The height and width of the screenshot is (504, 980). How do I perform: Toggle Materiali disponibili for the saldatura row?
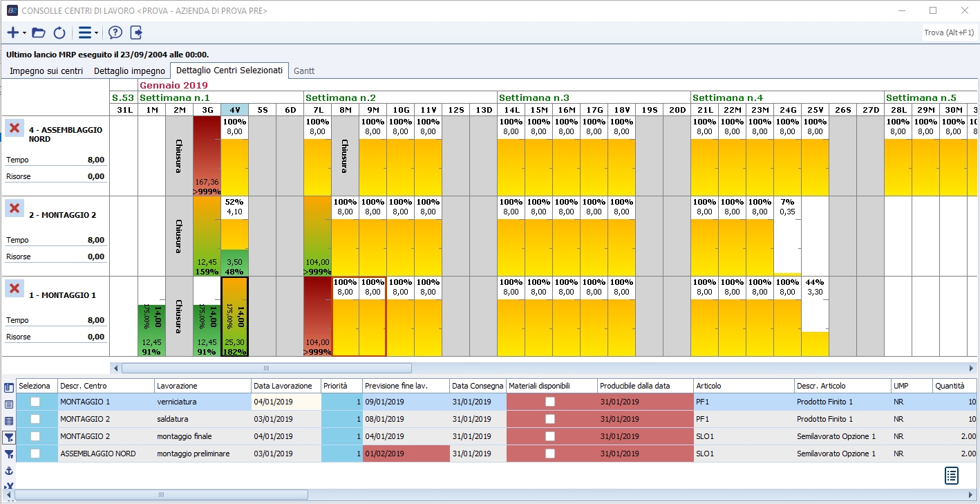[550, 419]
